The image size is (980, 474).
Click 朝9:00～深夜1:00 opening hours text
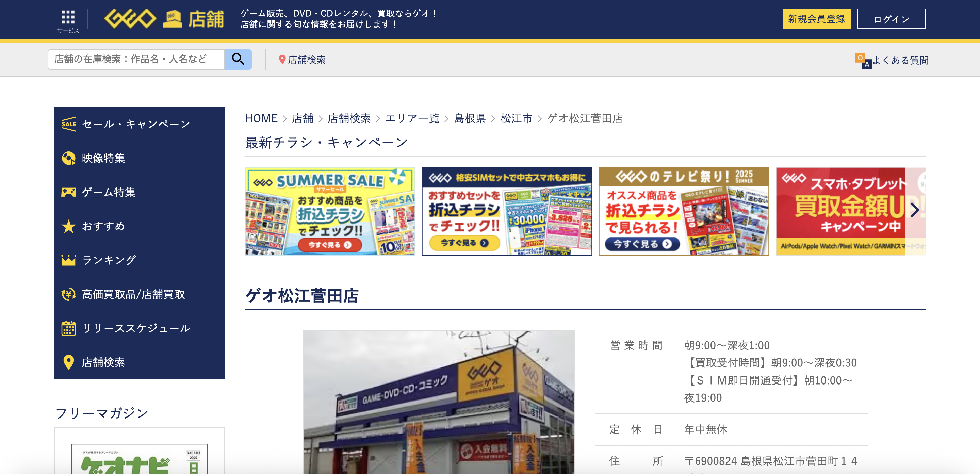(727, 345)
